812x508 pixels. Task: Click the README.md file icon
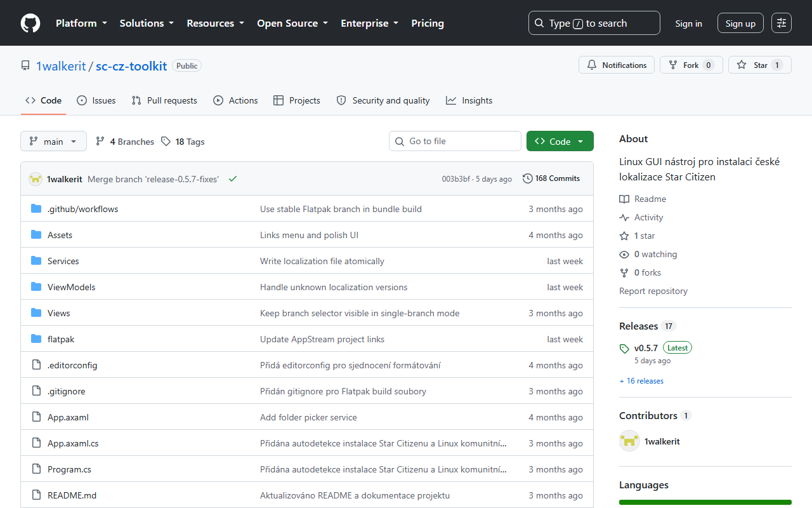pyautogui.click(x=36, y=495)
